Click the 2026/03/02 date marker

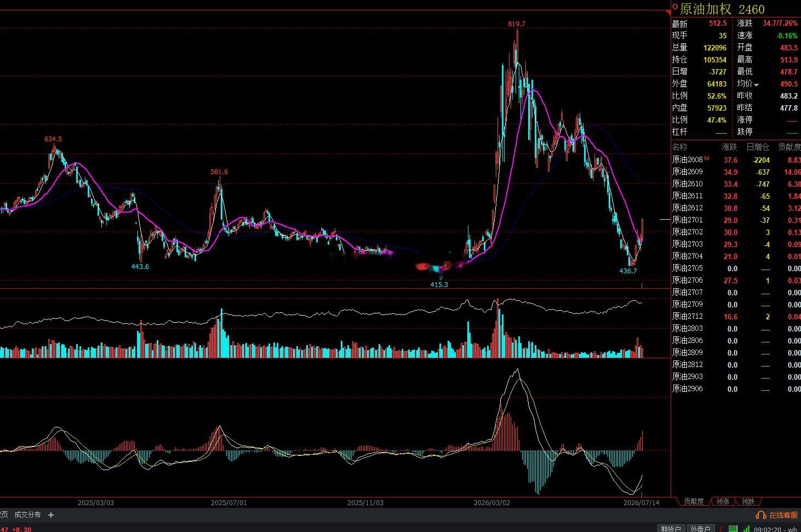(x=491, y=502)
